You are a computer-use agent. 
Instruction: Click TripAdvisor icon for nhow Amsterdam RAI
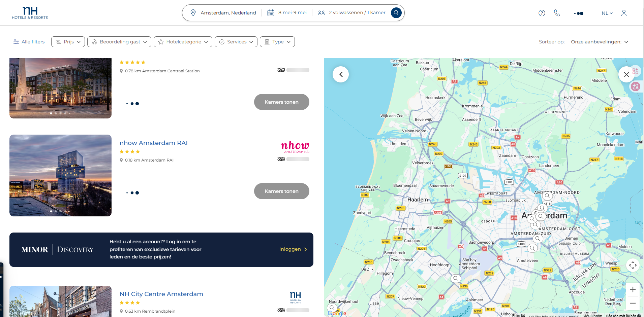(x=281, y=159)
